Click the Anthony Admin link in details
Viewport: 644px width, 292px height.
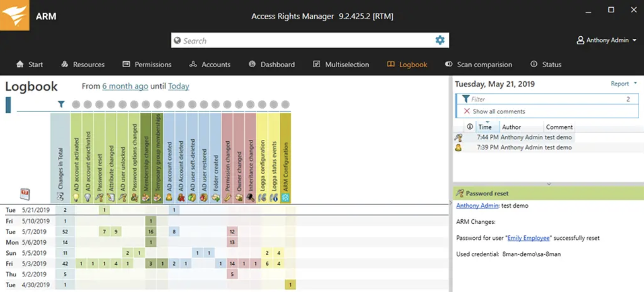[477, 206]
